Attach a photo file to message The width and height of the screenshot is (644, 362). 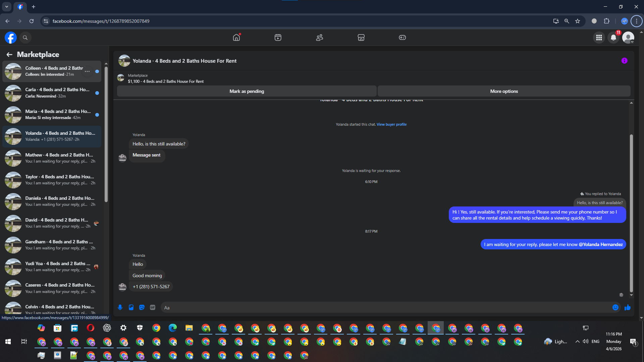pos(131,307)
